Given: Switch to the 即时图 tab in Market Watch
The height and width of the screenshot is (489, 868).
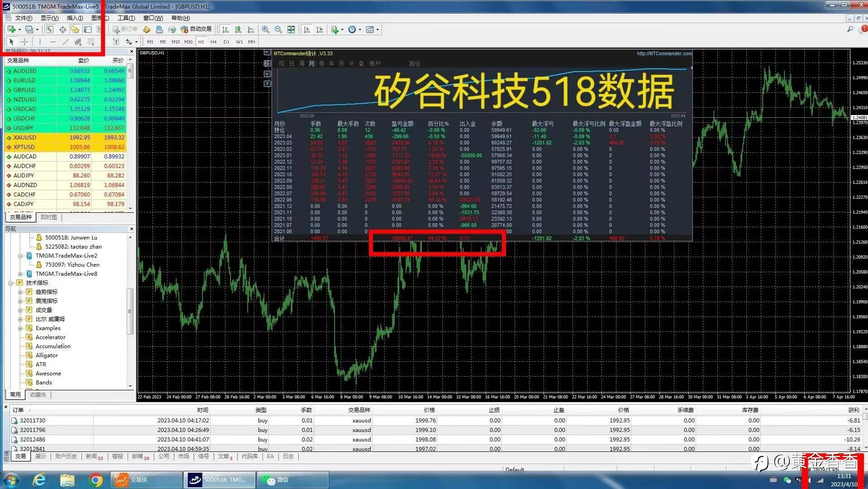Looking at the screenshot, I should (49, 217).
